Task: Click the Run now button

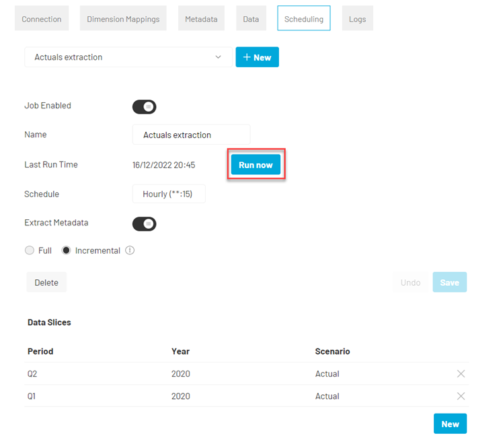Action: (x=256, y=165)
